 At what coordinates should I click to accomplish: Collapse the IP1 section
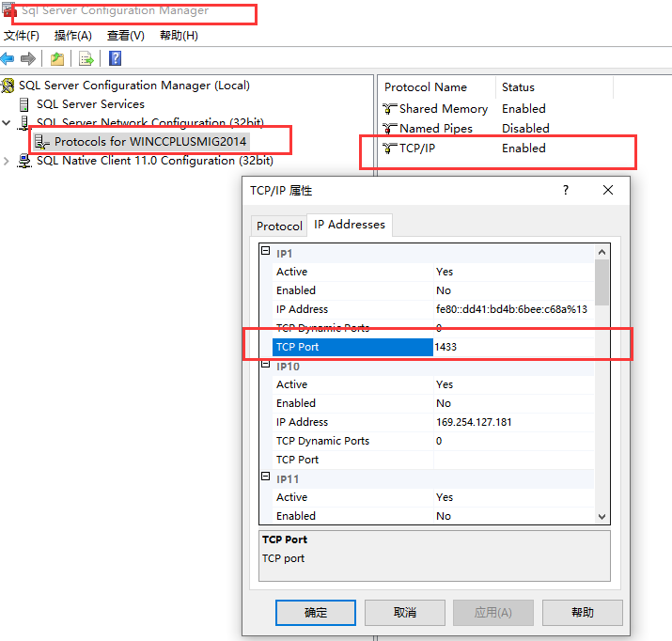[266, 251]
